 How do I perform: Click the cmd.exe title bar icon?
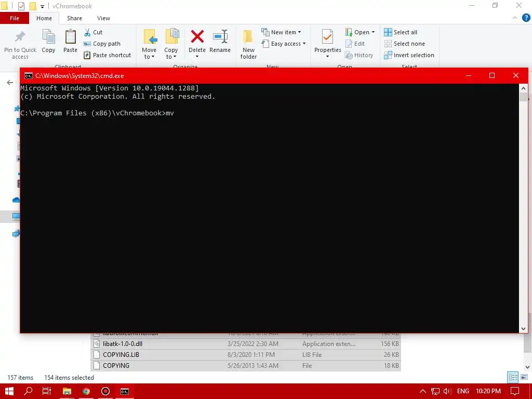pos(29,76)
